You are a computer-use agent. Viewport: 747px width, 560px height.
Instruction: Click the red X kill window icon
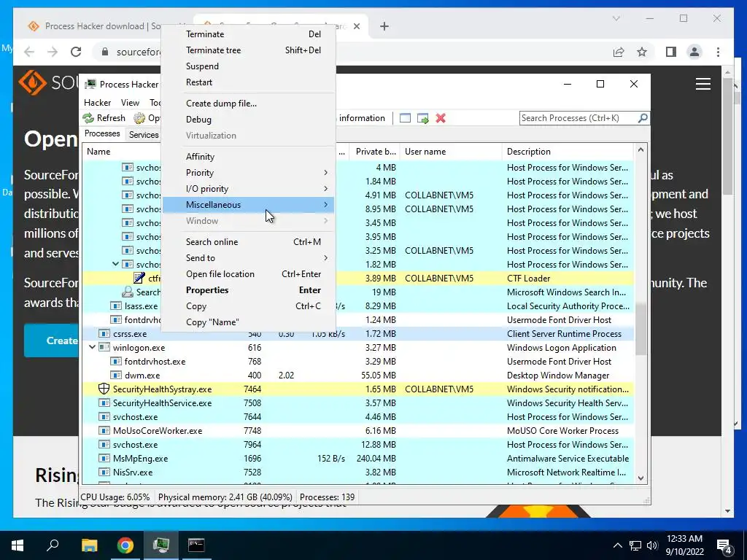click(441, 118)
